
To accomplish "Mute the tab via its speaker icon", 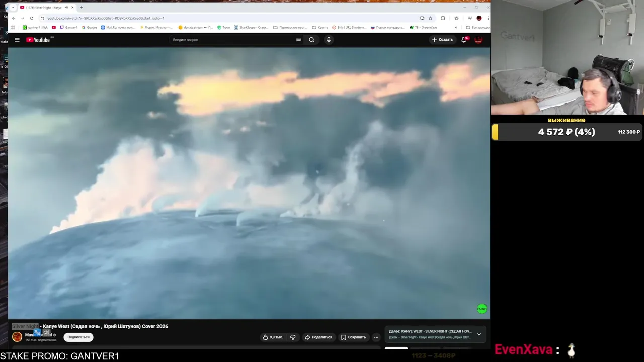I will pyautogui.click(x=66, y=8).
